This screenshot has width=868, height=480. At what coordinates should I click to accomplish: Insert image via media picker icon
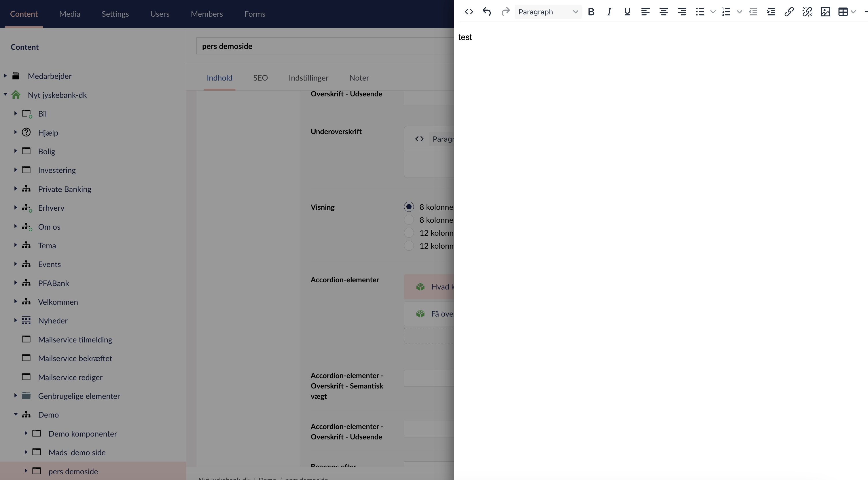click(x=826, y=12)
